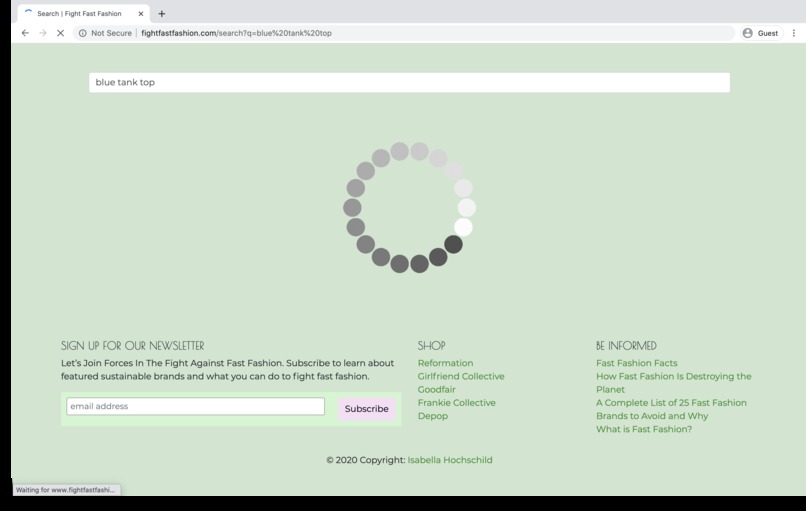The height and width of the screenshot is (511, 806).
Task: Open a new browser tab
Action: coord(161,14)
